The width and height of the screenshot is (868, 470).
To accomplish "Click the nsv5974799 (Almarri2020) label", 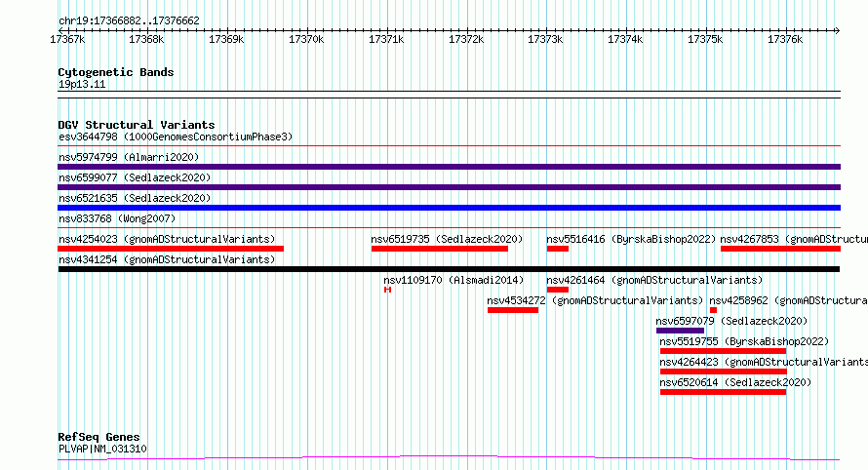I will click(129, 157).
